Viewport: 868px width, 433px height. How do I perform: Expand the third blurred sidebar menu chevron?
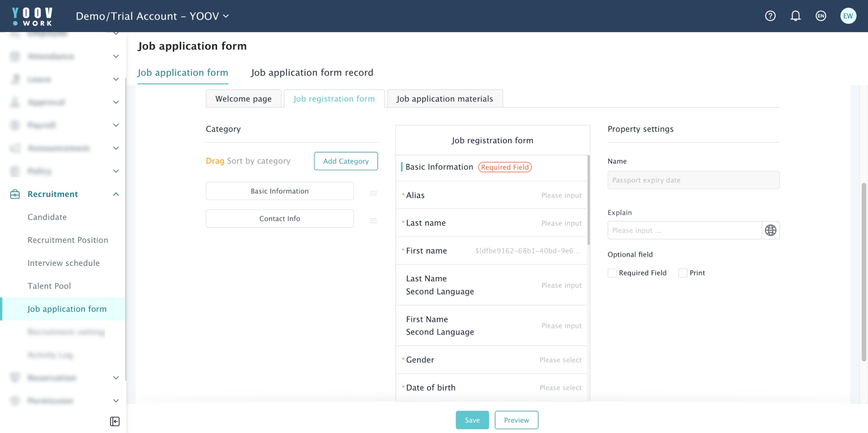coord(116,79)
